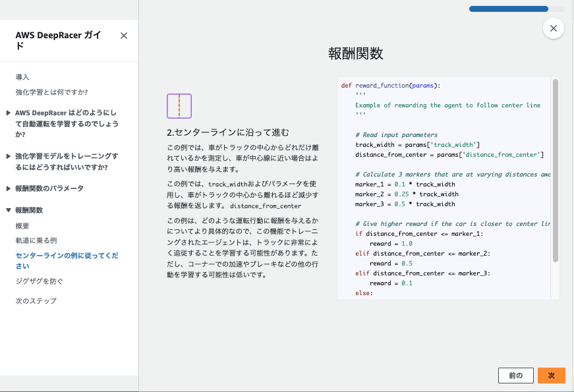Close the AWS DeepRacer guide sidebar
The height and width of the screenshot is (392, 574).
coord(124,36)
